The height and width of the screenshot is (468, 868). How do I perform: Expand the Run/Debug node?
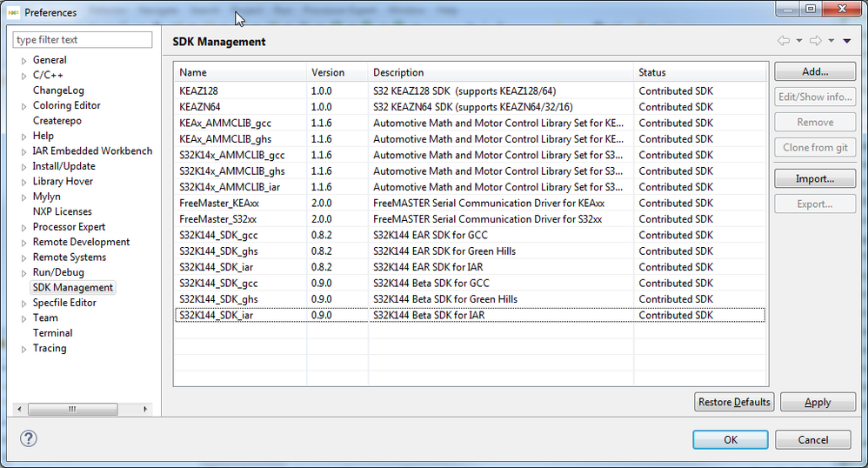pyautogui.click(x=23, y=273)
